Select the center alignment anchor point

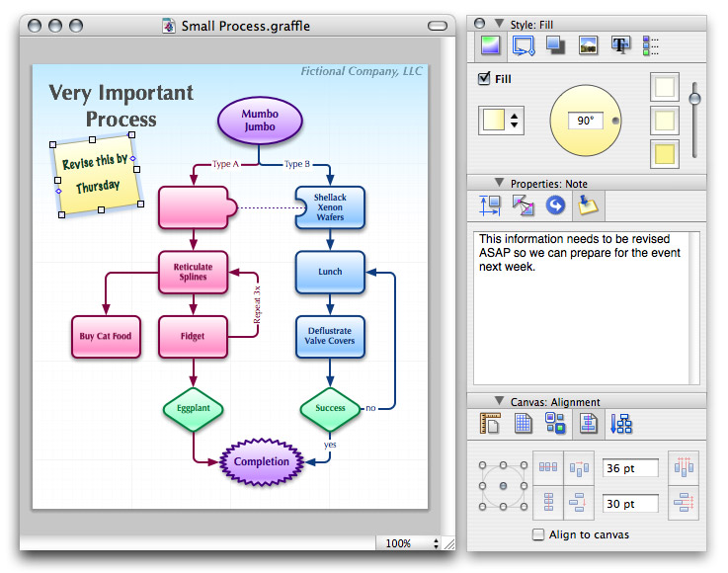tap(504, 486)
